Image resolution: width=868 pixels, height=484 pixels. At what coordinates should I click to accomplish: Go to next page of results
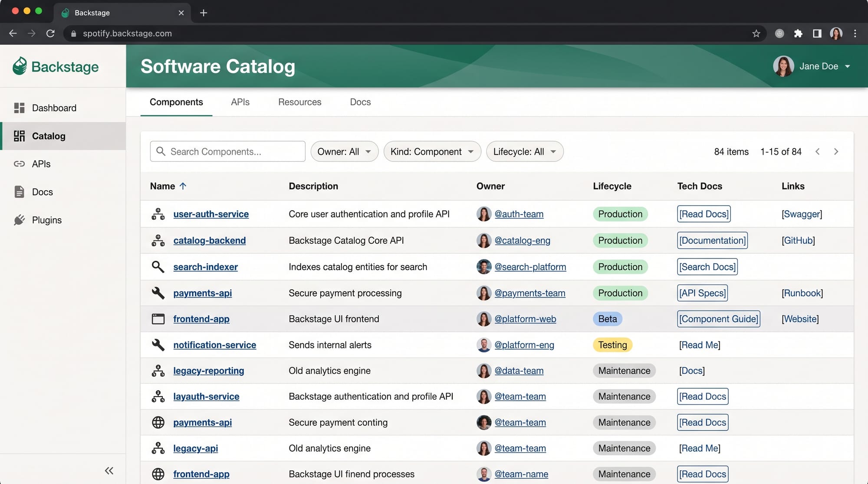click(x=836, y=151)
